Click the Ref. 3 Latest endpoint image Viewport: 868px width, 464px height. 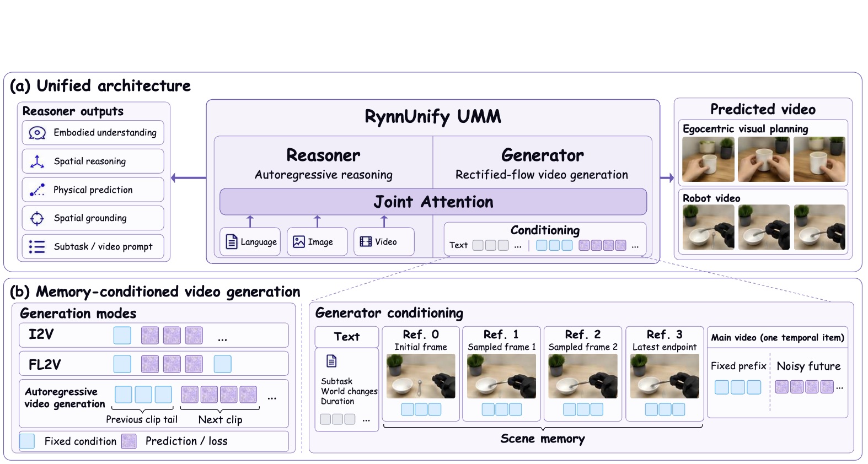pyautogui.click(x=665, y=376)
